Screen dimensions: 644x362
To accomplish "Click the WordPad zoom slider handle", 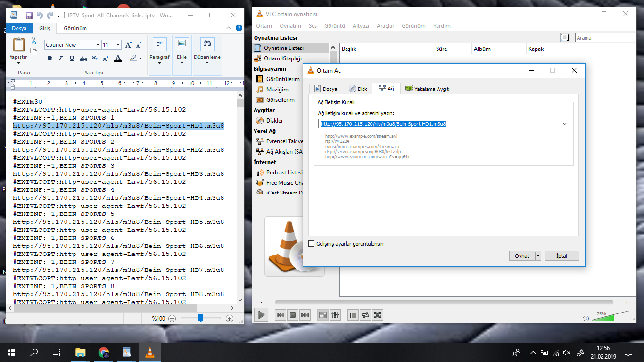I will coord(200,318).
